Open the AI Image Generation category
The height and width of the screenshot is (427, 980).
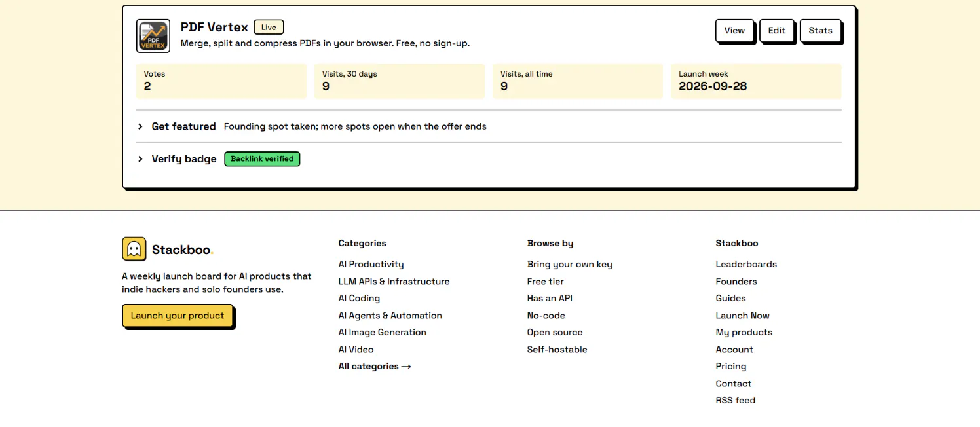(382, 333)
